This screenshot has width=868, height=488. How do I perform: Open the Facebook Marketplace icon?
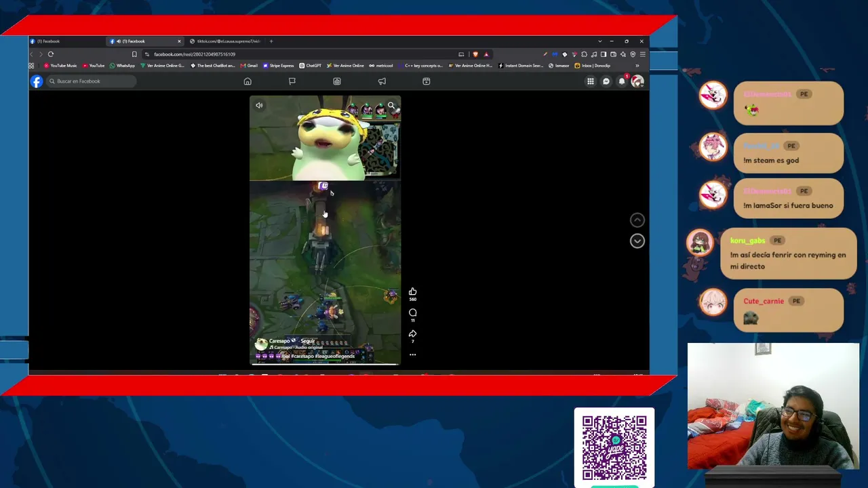click(x=337, y=81)
